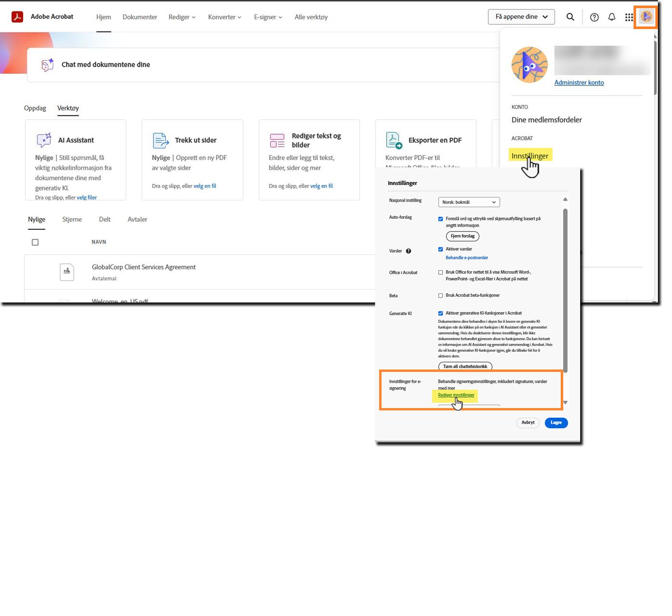The image size is (672, 616).
Task: Open the E-signer dropdown menu
Action: [x=268, y=17]
